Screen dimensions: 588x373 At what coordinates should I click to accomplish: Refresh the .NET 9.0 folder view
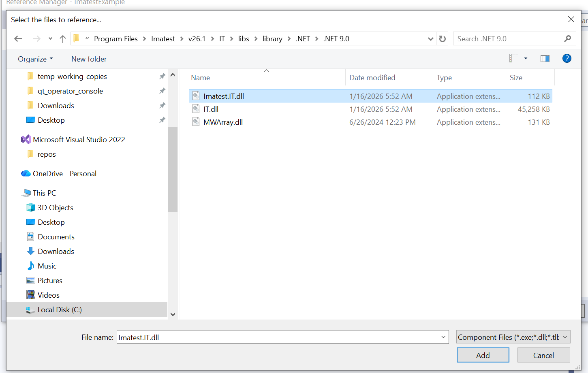443,39
